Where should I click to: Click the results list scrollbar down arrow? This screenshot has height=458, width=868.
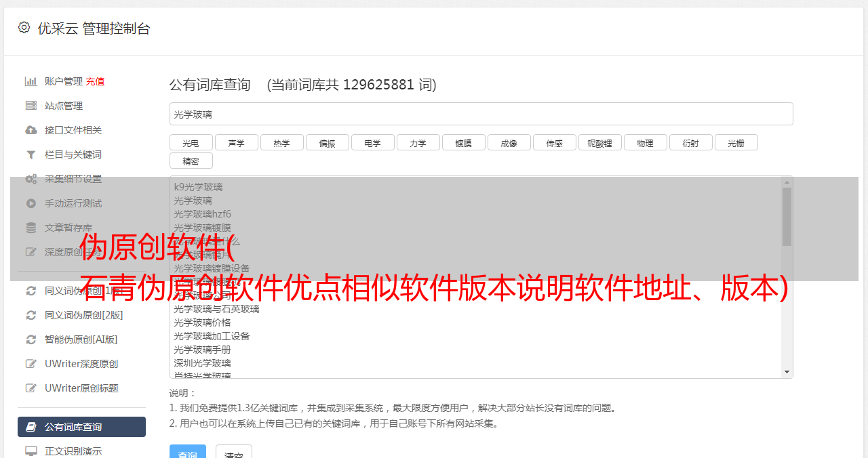(787, 372)
